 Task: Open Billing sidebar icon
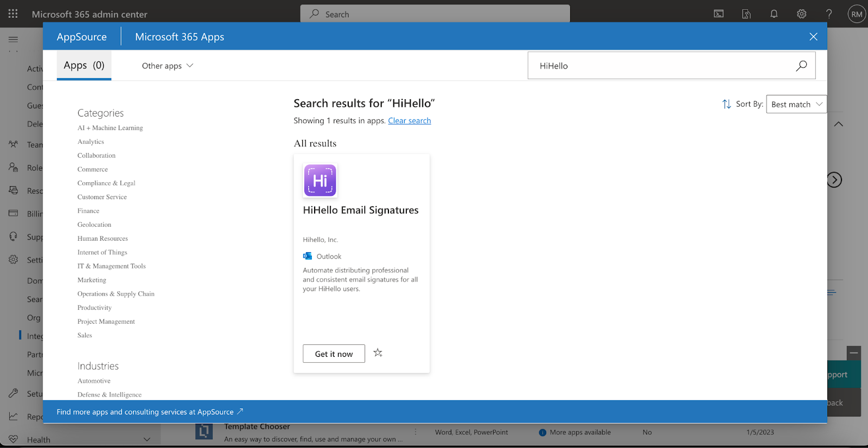(13, 213)
